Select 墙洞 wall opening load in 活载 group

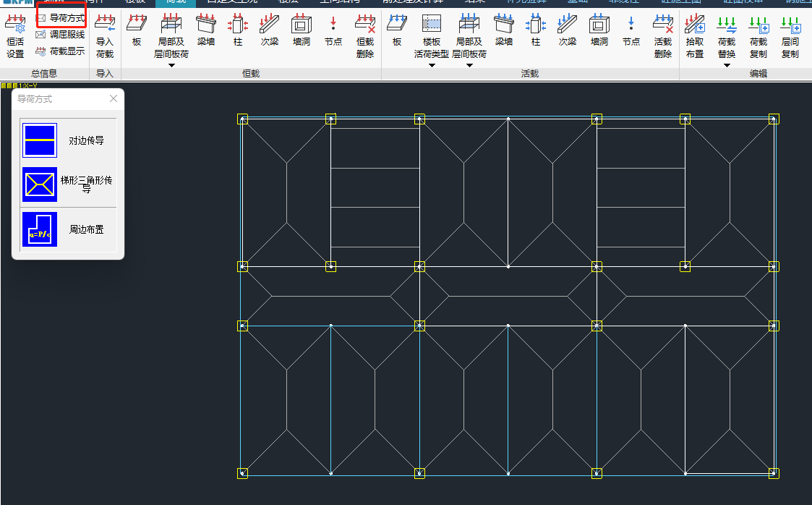599,30
